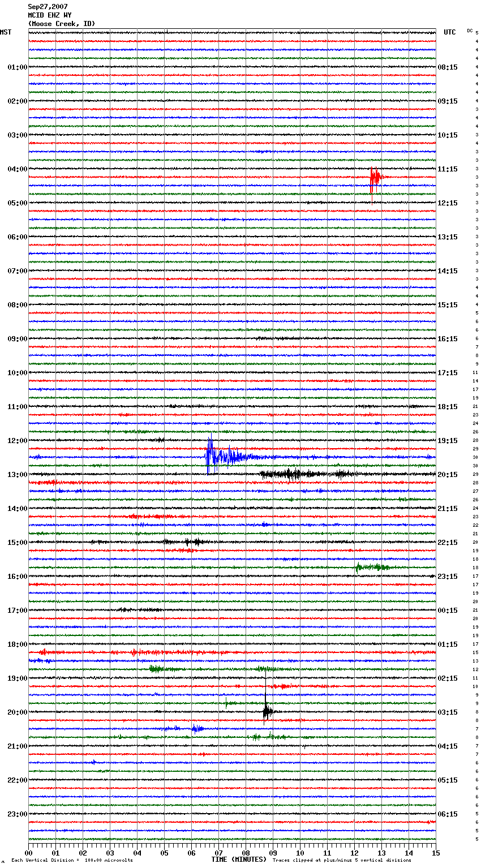Click the UTC time label "20:15"
Viewport: 481px width, 868px height.
[x=448, y=475]
